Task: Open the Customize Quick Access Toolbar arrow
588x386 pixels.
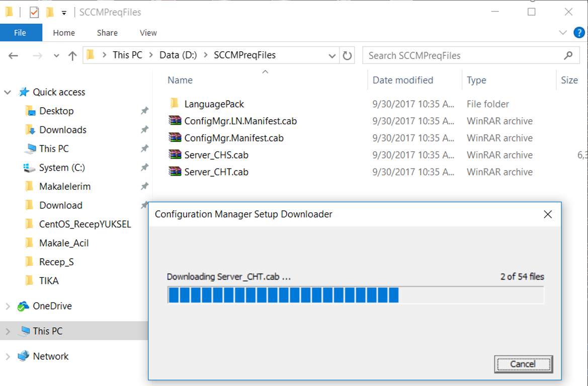Action: tap(64, 13)
